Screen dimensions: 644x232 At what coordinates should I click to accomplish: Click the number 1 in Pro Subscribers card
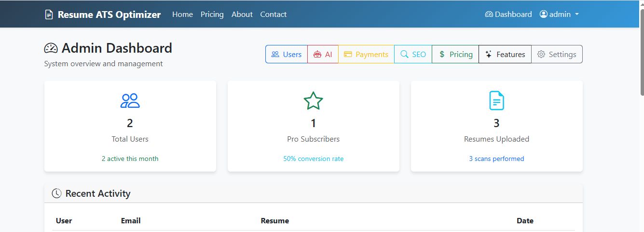[x=314, y=123]
